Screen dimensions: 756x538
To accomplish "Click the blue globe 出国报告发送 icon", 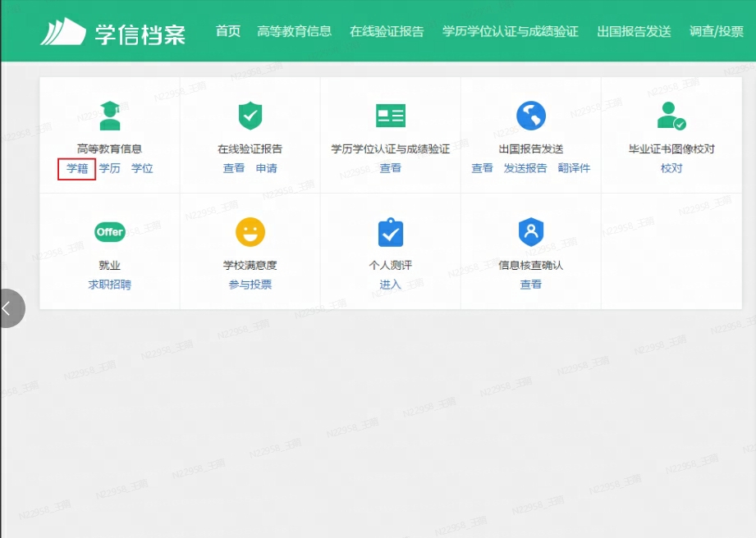I will click(x=530, y=116).
